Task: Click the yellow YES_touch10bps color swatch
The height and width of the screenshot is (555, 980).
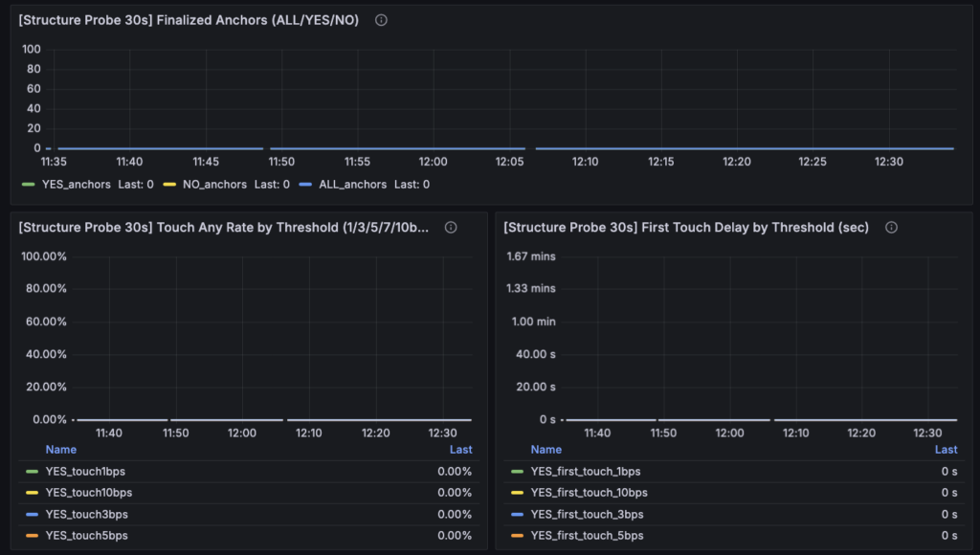Action: tap(32, 493)
